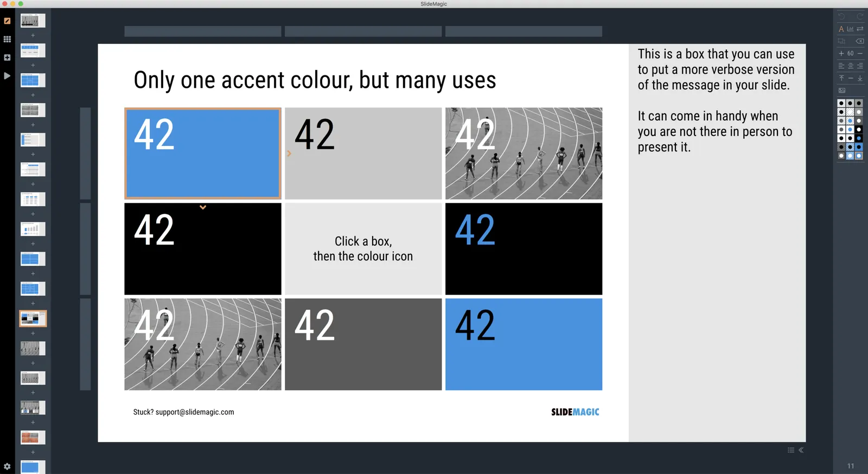The width and height of the screenshot is (868, 474).
Task: Select the top row handle left of grid
Action: [x=85, y=153]
